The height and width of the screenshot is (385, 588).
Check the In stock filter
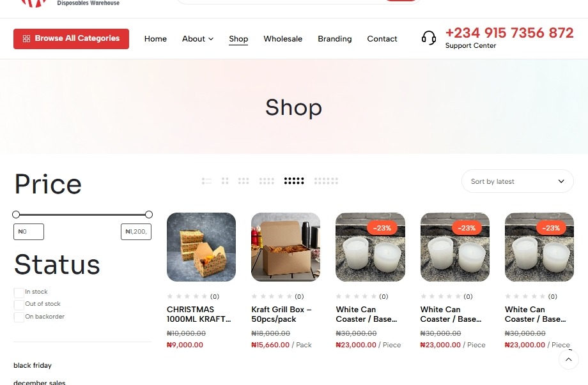tap(19, 292)
